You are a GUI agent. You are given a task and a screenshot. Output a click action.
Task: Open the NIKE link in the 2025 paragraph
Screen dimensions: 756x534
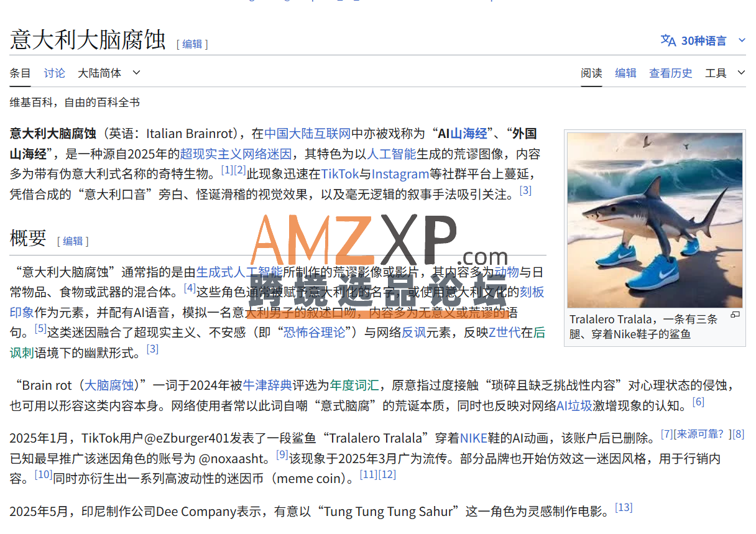[x=473, y=438]
